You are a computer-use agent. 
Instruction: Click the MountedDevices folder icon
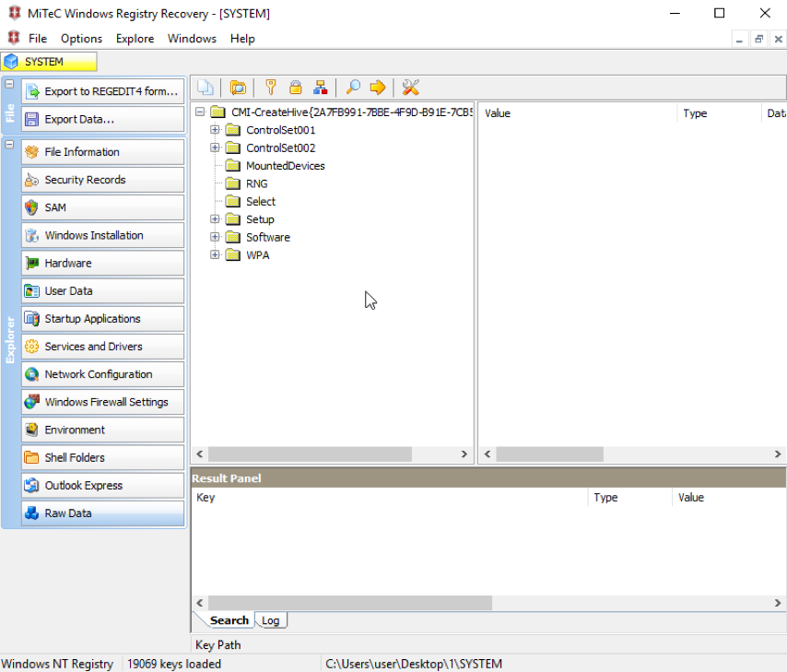(232, 166)
